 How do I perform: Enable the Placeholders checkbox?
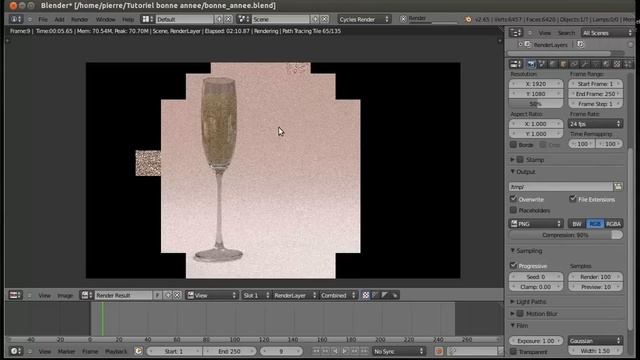(513, 210)
